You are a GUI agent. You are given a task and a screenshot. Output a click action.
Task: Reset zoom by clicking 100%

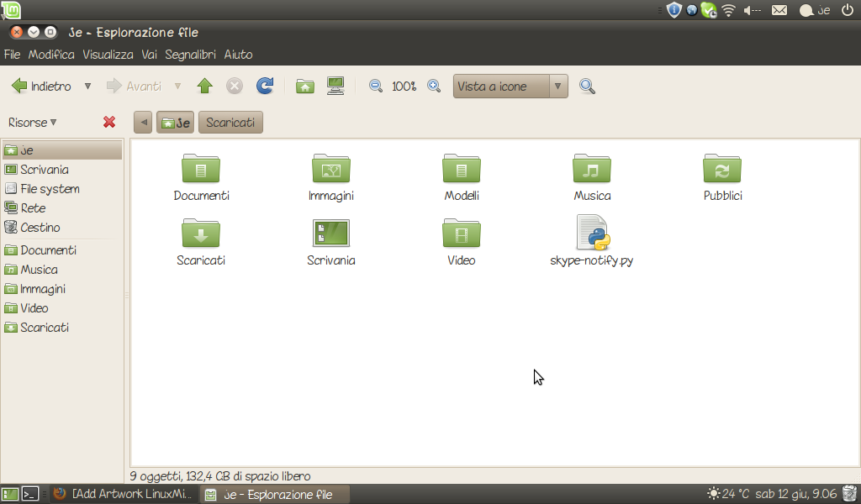404,87
